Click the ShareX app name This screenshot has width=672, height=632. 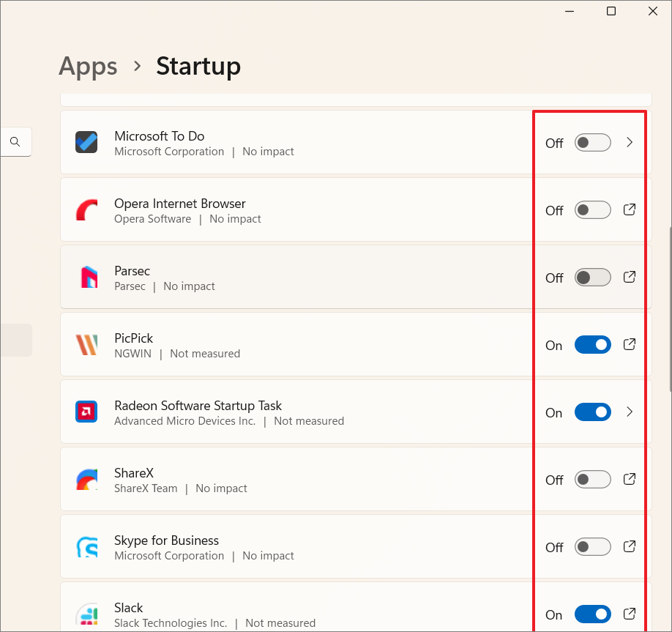134,473
